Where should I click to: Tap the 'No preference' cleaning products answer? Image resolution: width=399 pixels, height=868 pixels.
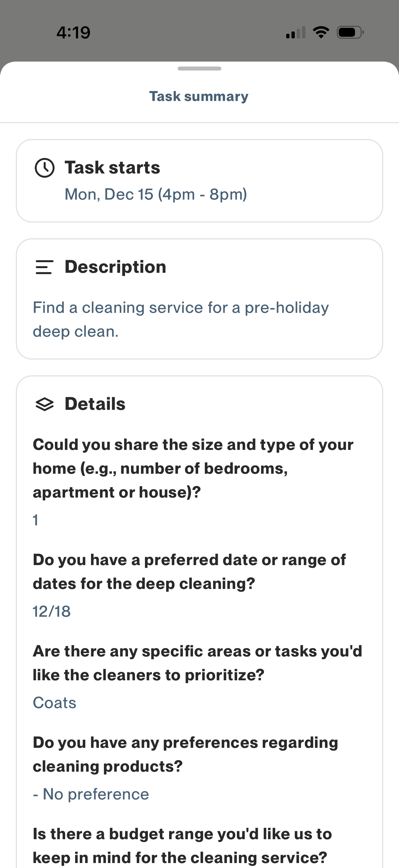[91, 794]
